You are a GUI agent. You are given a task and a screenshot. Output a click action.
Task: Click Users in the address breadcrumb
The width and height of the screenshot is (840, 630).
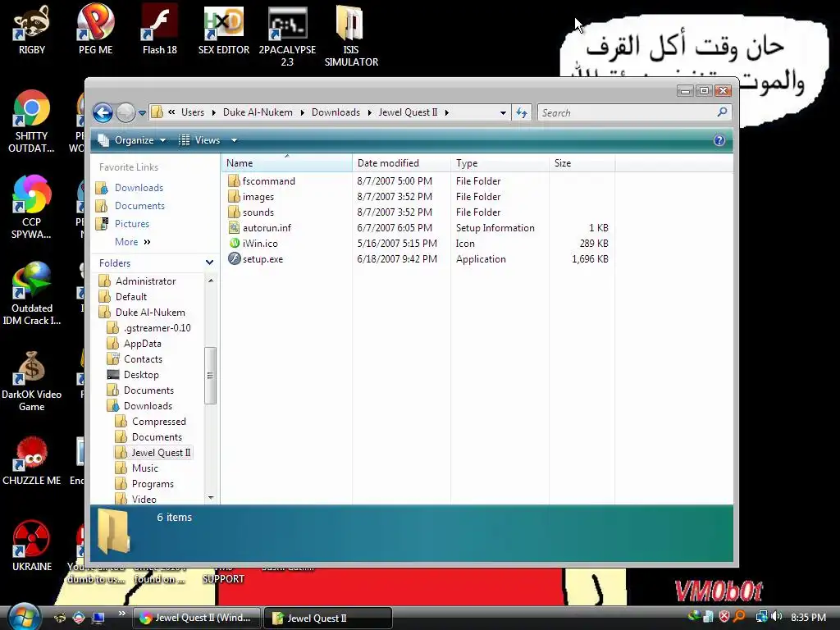click(192, 112)
